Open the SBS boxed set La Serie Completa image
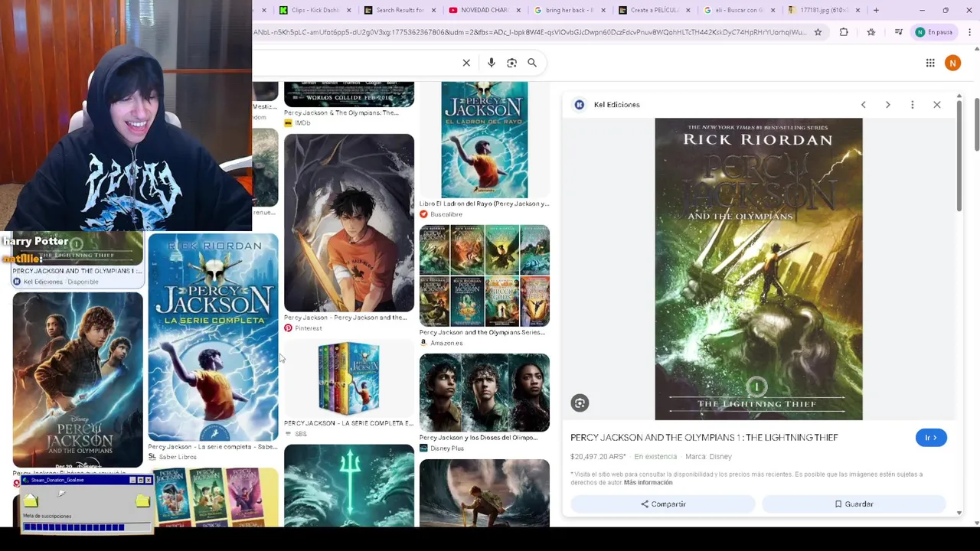 coord(349,379)
